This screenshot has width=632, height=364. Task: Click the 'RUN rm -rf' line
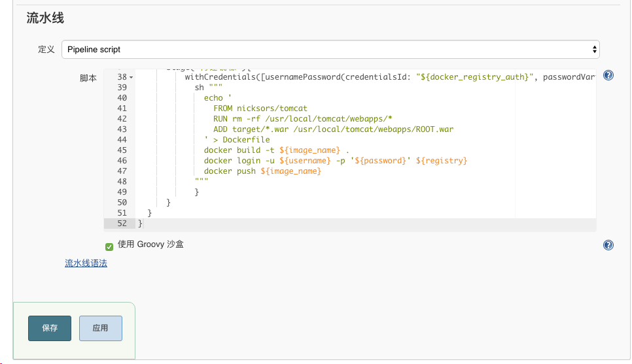[x=303, y=119]
